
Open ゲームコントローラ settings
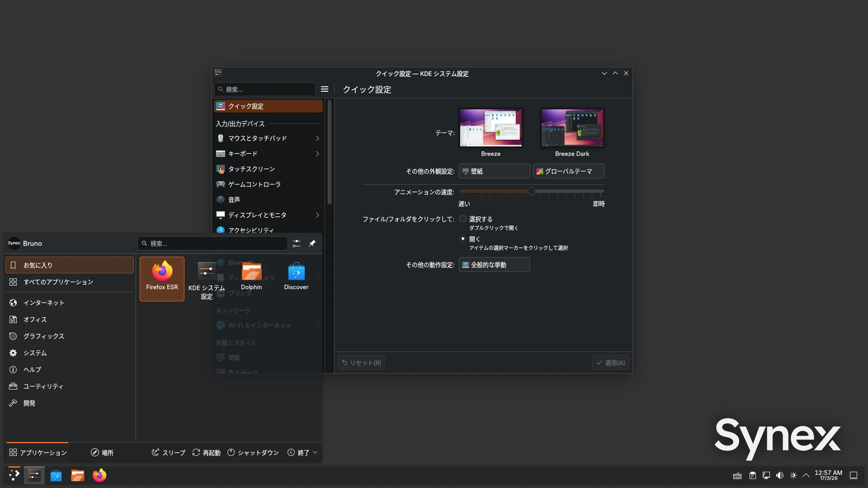pos(221,184)
